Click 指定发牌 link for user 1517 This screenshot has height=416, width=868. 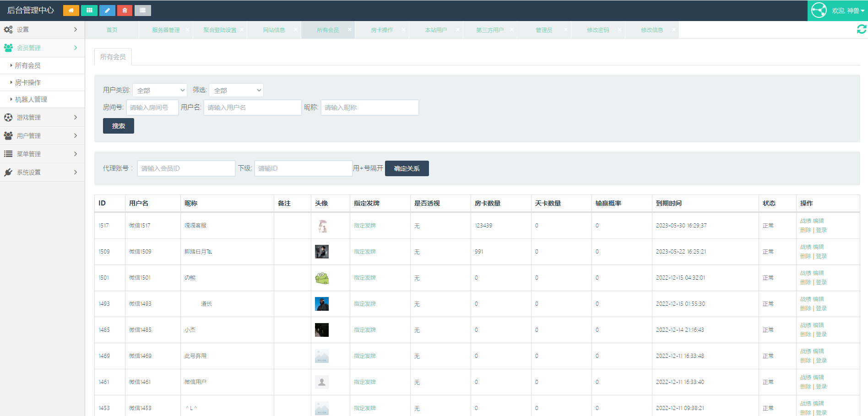tap(364, 226)
